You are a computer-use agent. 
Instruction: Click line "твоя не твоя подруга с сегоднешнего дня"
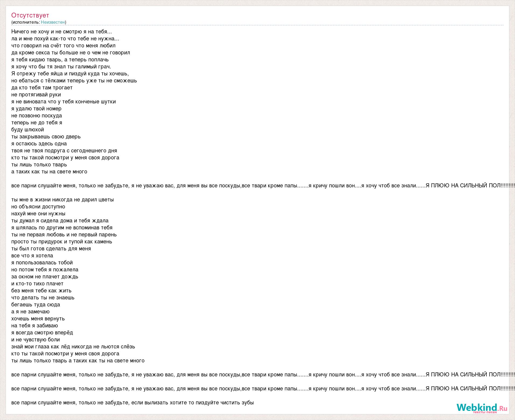coord(64,151)
